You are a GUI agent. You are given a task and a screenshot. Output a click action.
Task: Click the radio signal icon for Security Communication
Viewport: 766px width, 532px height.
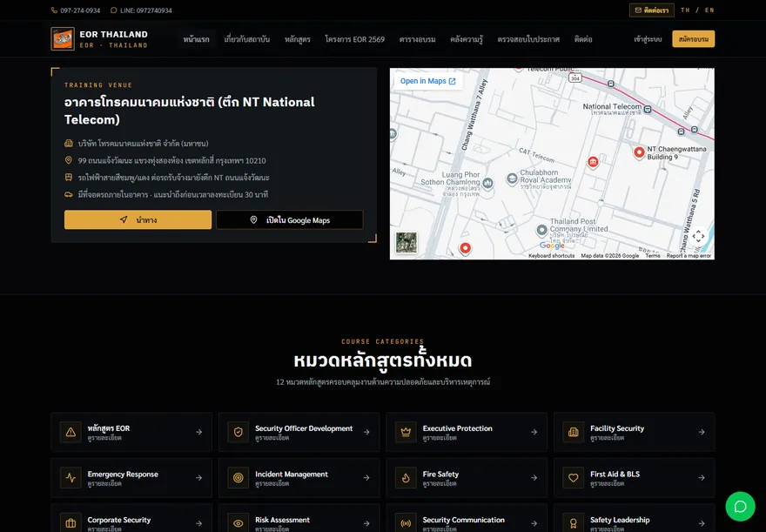pyautogui.click(x=406, y=523)
